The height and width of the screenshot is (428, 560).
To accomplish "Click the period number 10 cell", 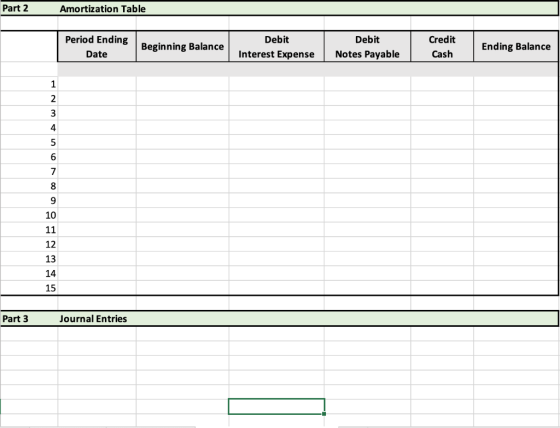I will pos(29,215).
